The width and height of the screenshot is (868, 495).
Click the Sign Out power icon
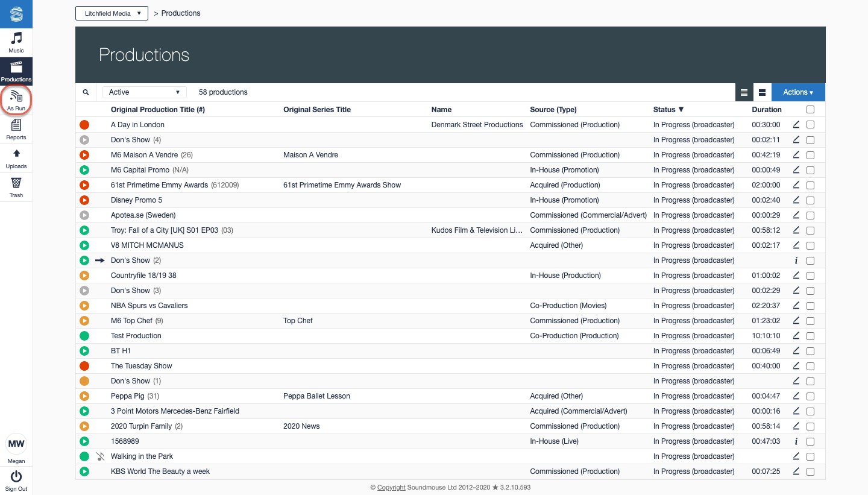[16, 476]
